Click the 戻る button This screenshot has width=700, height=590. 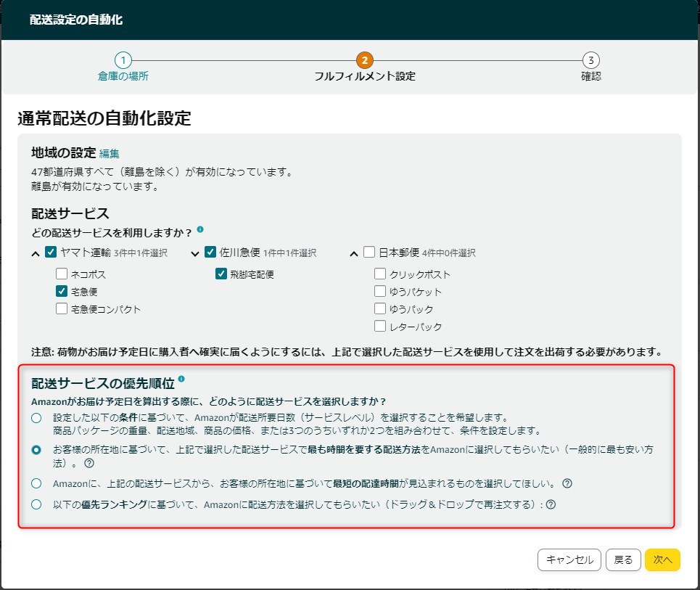coord(623,560)
